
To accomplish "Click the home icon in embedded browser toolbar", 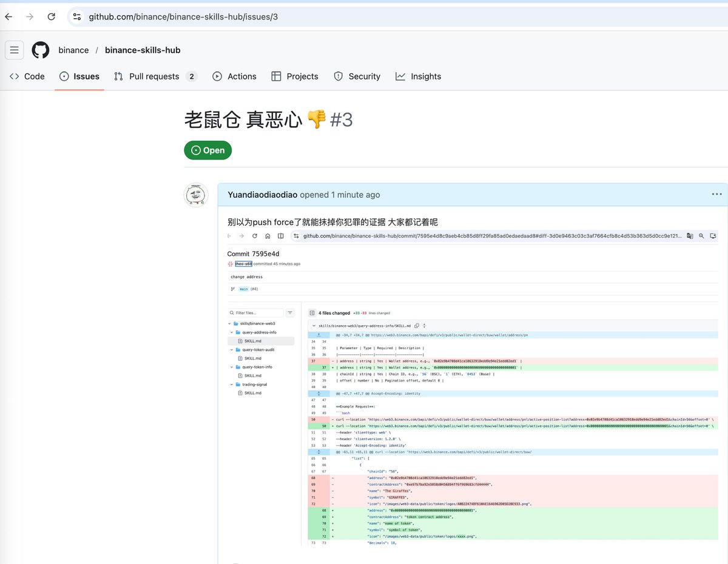I will 268,236.
